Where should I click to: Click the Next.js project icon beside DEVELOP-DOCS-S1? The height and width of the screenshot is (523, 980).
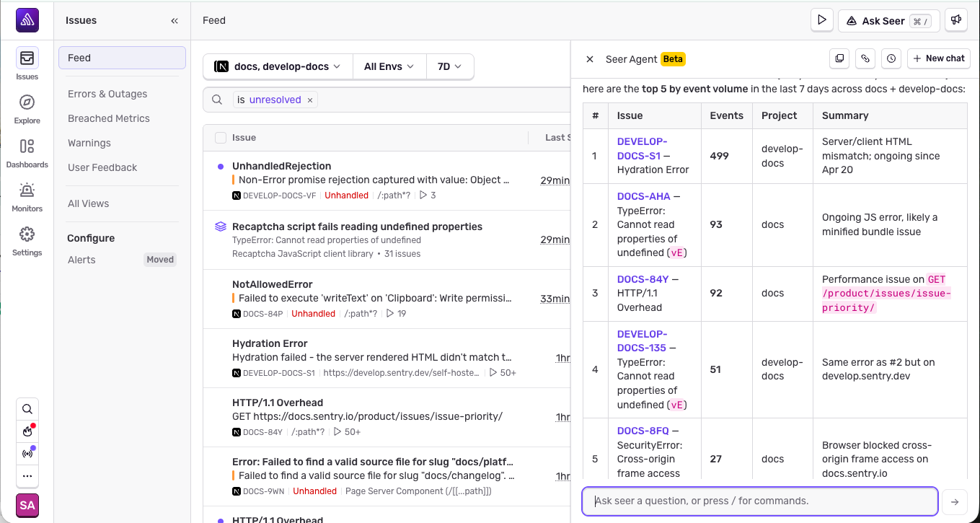coord(237,373)
